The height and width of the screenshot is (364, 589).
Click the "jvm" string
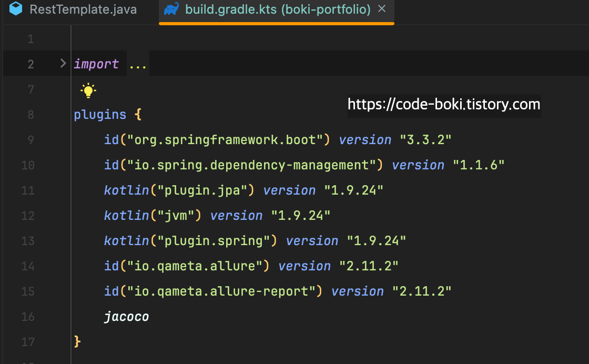click(176, 215)
